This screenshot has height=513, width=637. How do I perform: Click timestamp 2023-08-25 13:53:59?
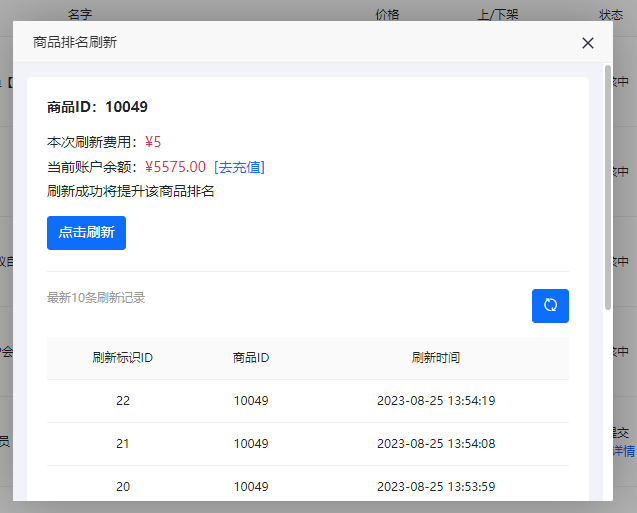tap(436, 487)
